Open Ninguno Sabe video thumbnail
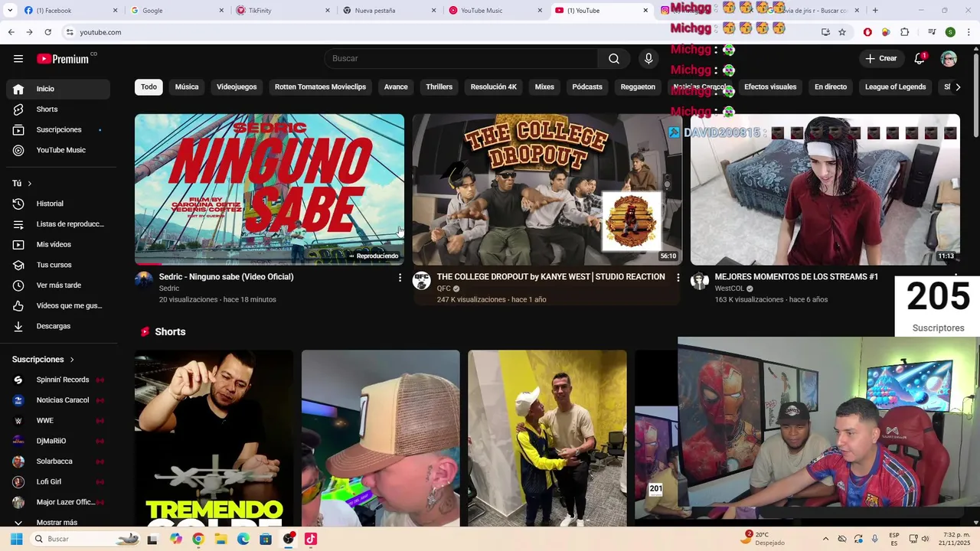Image resolution: width=980 pixels, height=551 pixels. pyautogui.click(x=269, y=190)
